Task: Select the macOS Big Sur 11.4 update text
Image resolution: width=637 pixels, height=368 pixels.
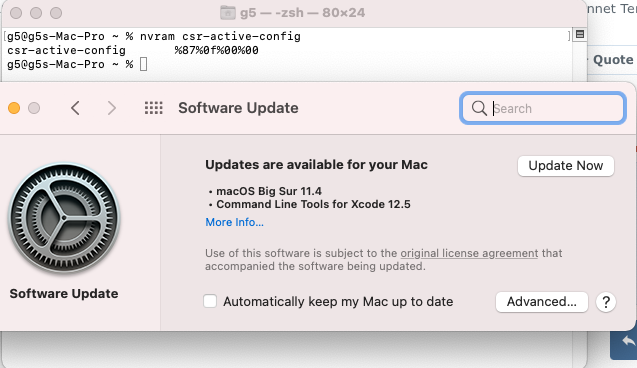Action: (269, 191)
